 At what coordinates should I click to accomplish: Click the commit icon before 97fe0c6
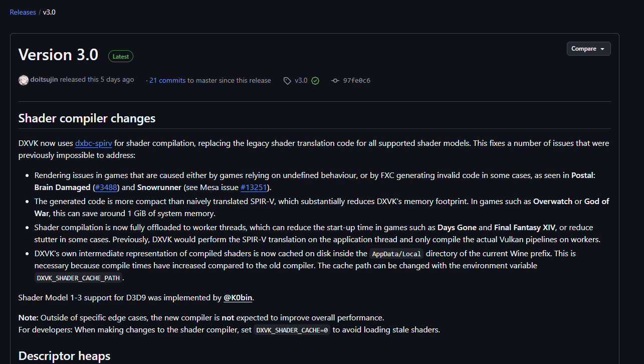tap(335, 81)
